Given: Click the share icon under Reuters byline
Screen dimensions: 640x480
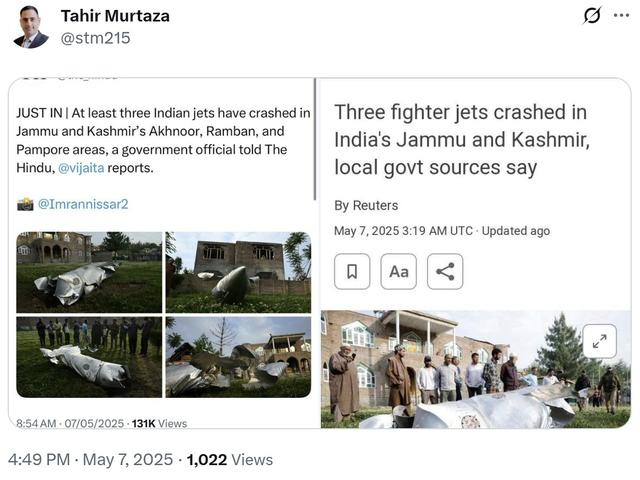Looking at the screenshot, I should coord(445,271).
